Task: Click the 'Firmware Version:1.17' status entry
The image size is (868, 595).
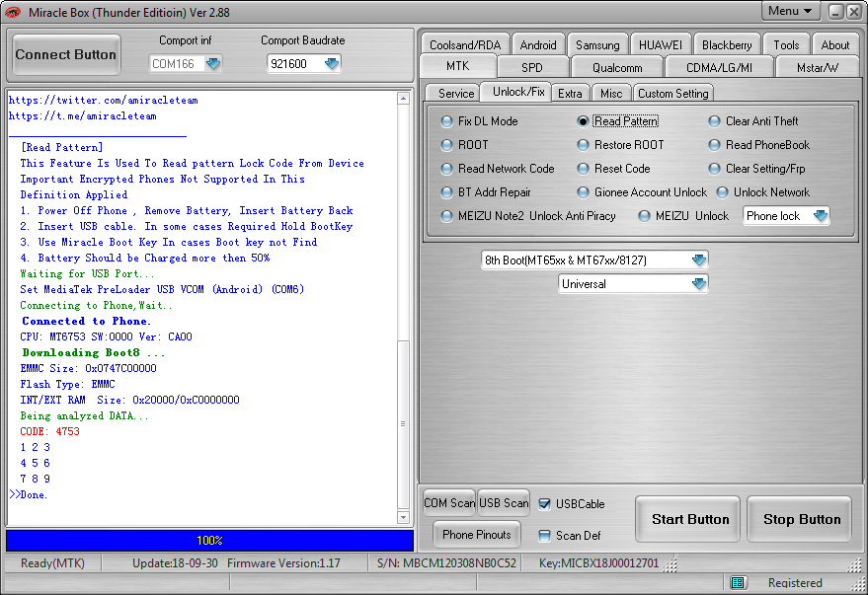Action: point(283,563)
